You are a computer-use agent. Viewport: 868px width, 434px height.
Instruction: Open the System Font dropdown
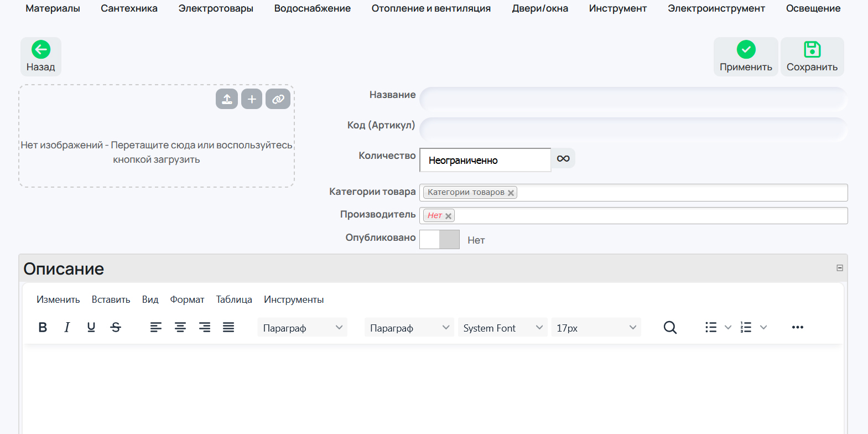click(502, 328)
